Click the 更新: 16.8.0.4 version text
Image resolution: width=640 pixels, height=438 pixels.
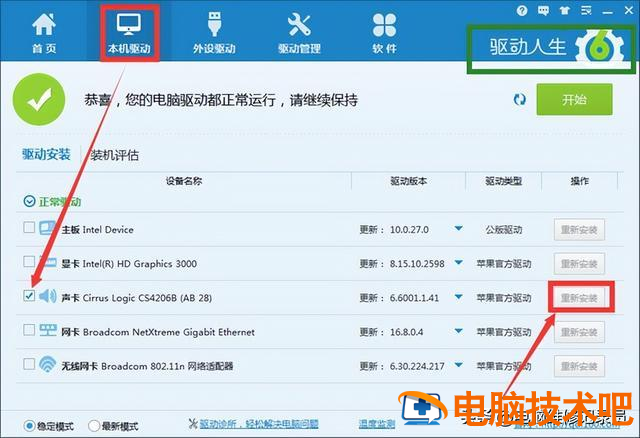(391, 332)
